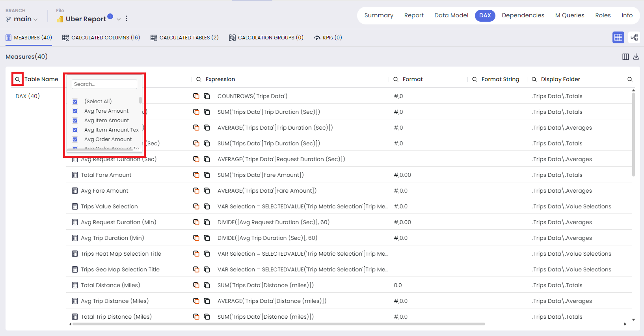
Task: Uncheck Avg Item Amount Text filter checkbox
Action: click(75, 130)
